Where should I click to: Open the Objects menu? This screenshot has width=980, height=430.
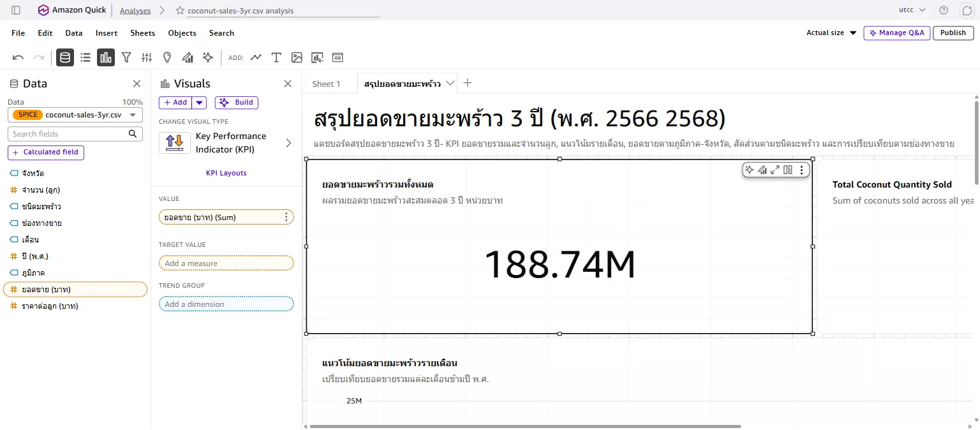point(182,33)
